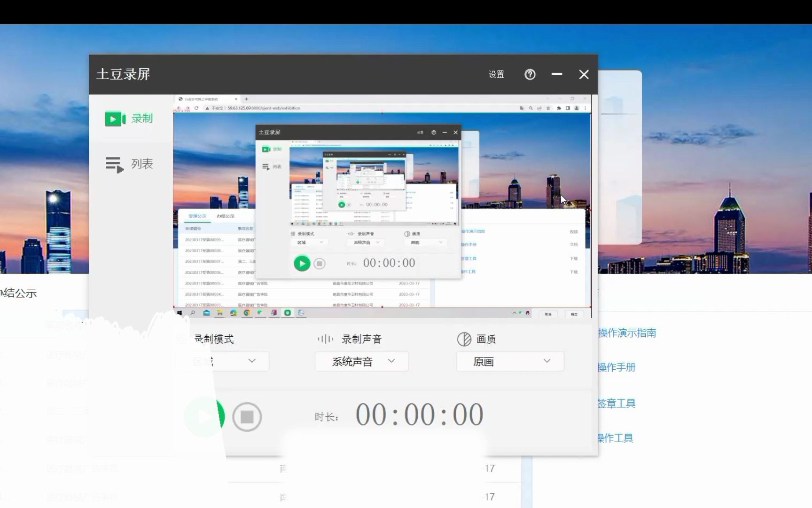Minimize the 土豆录屏 window
This screenshot has width=812, height=508.
click(557, 74)
